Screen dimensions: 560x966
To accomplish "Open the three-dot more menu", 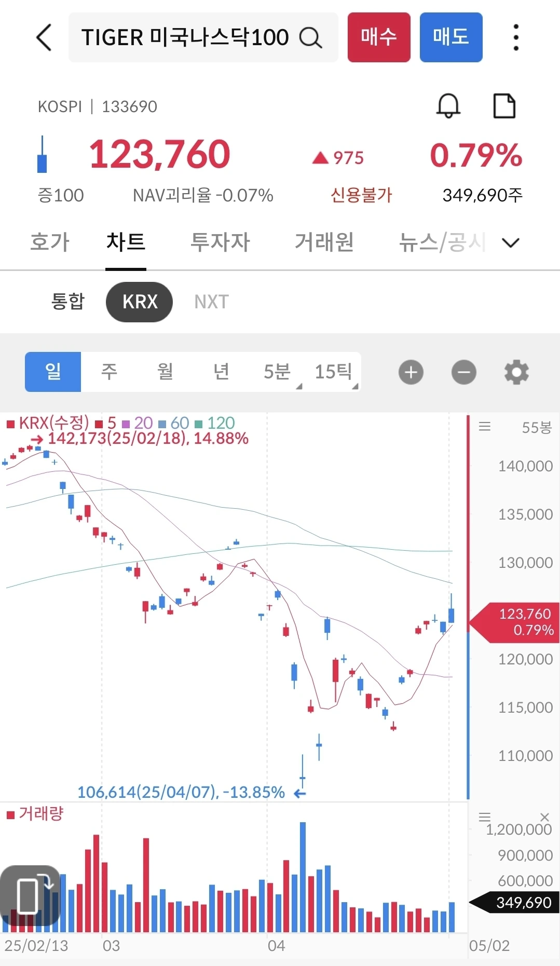I will [515, 37].
